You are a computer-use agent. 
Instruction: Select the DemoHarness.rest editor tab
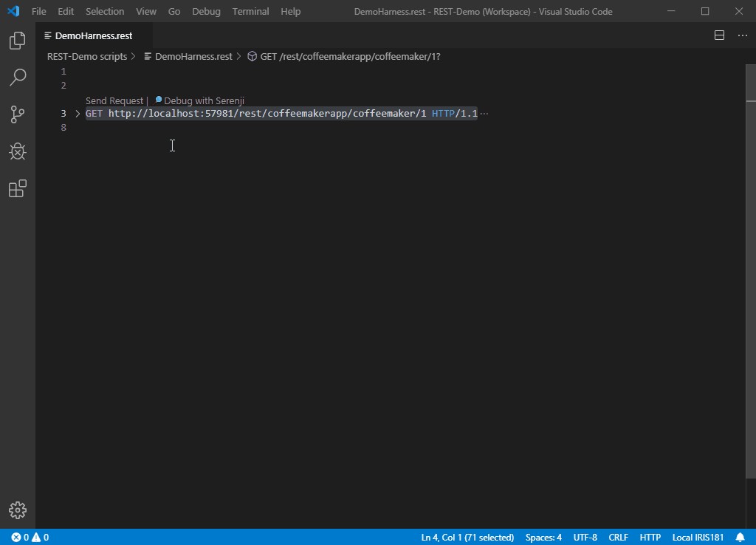pos(93,35)
